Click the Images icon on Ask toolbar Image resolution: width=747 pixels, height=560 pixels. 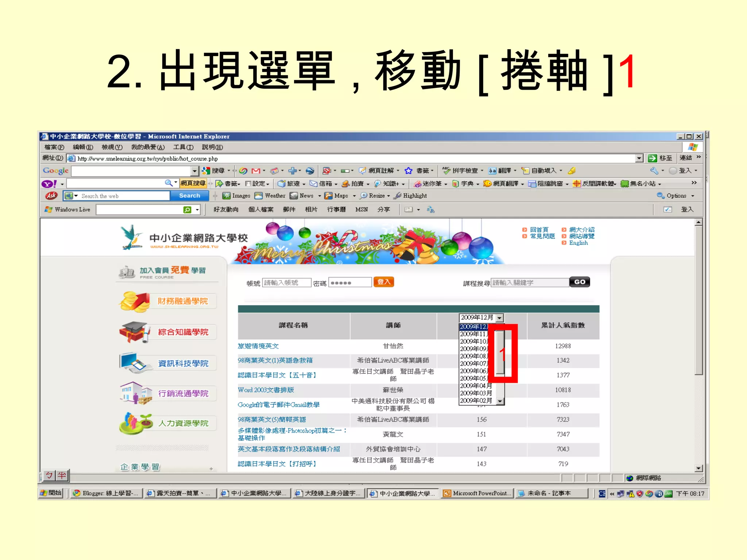coord(227,196)
